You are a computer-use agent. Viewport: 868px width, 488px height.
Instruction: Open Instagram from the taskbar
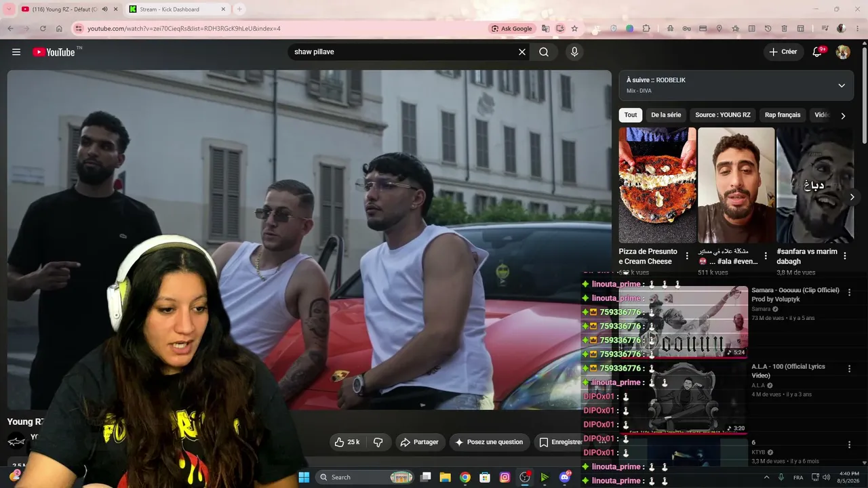[x=505, y=477]
